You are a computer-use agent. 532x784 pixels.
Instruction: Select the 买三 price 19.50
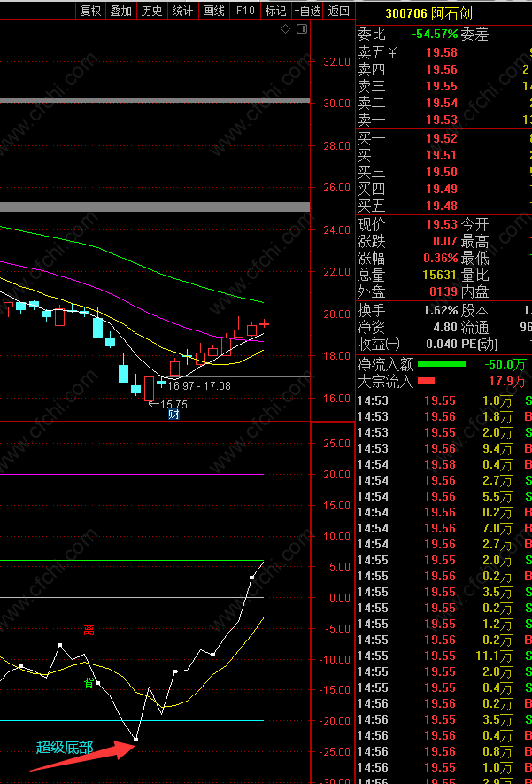tap(442, 172)
